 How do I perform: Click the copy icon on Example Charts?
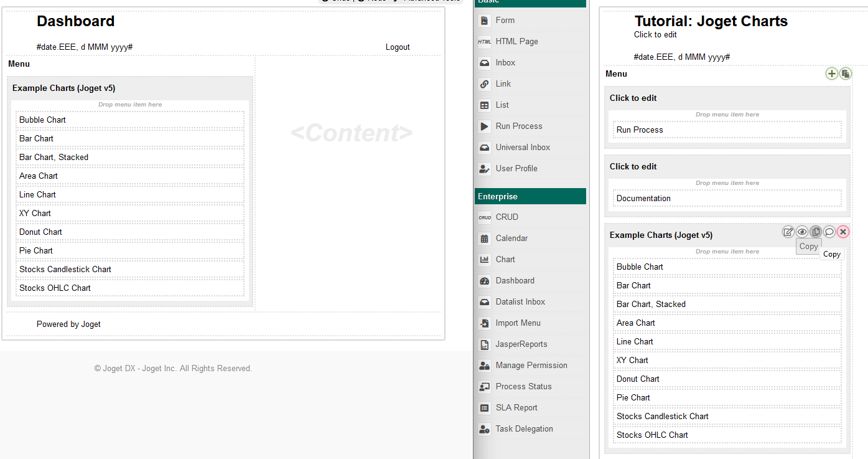click(x=816, y=232)
